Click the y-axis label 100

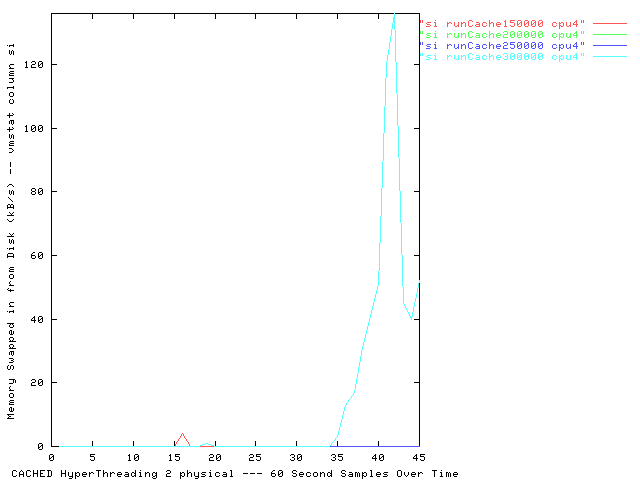(x=34, y=128)
